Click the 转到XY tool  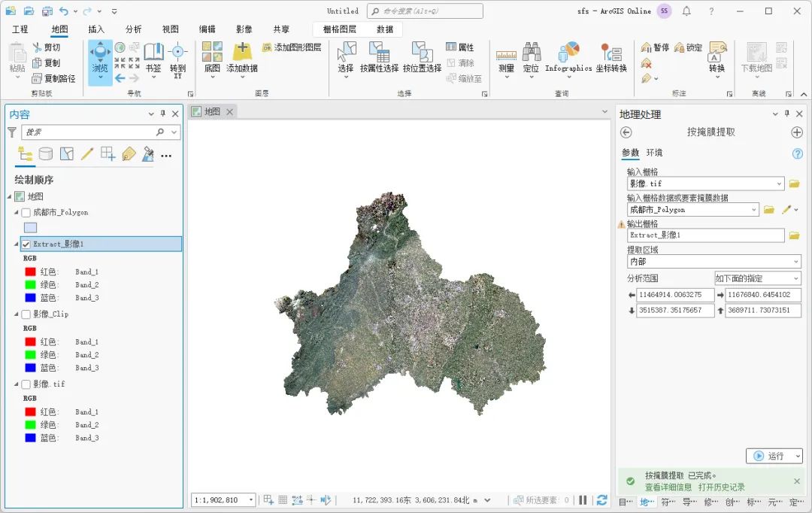click(x=177, y=61)
